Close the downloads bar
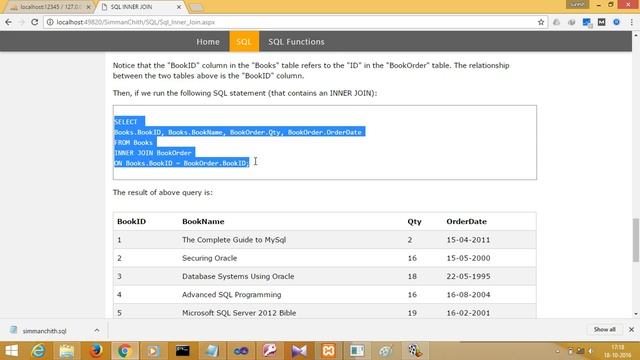 tap(631, 329)
